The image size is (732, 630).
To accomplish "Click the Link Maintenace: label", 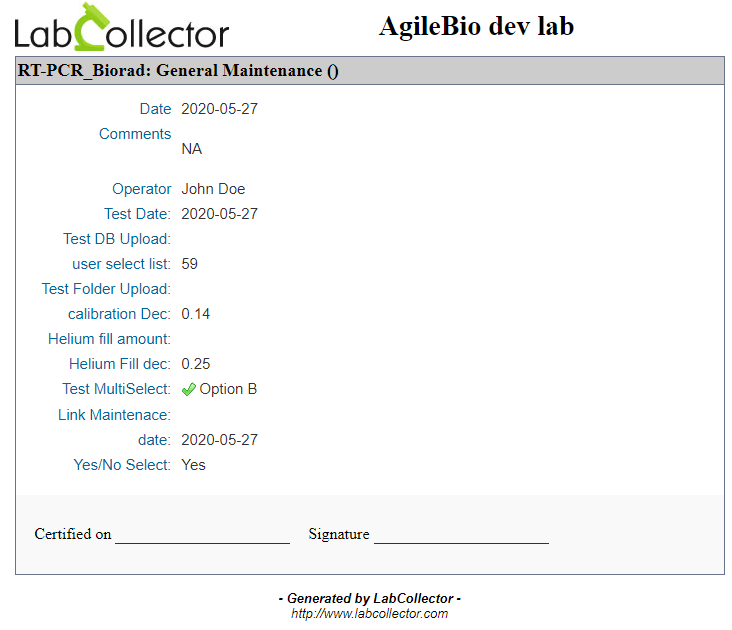I will tap(114, 415).
